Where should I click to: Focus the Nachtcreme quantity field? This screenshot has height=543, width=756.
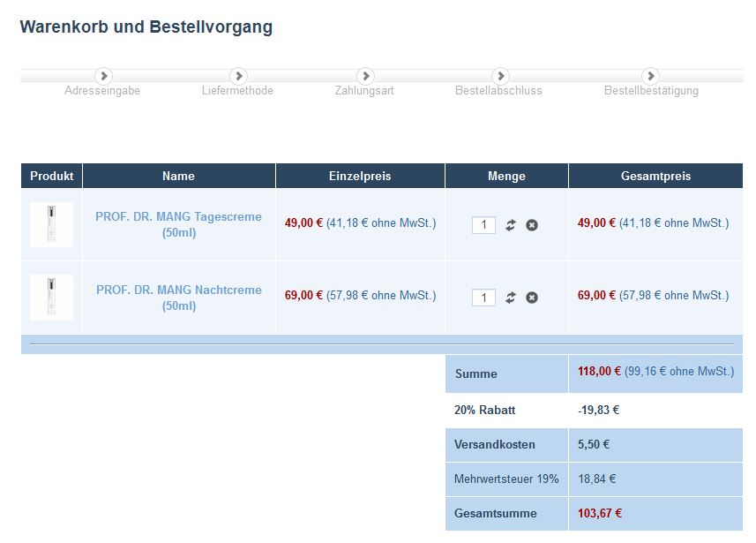pos(484,298)
